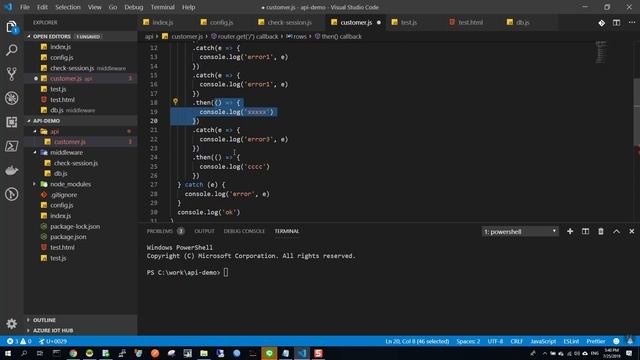This screenshot has height=360, width=640.
Task: Open the Manage gear settings
Action: click(x=11, y=324)
